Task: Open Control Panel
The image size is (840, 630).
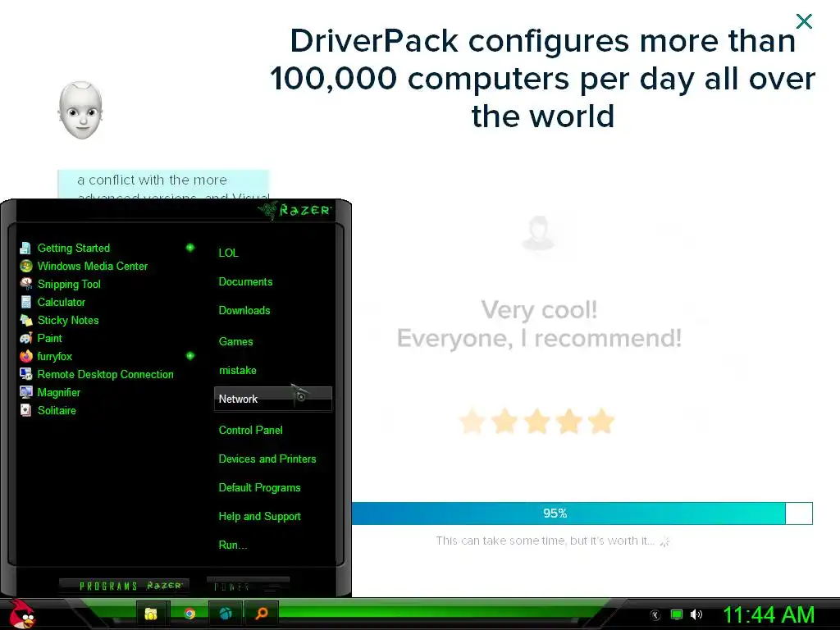Action: pos(250,430)
